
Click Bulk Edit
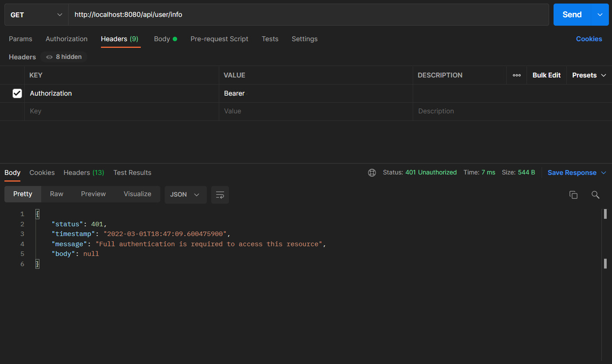click(546, 75)
